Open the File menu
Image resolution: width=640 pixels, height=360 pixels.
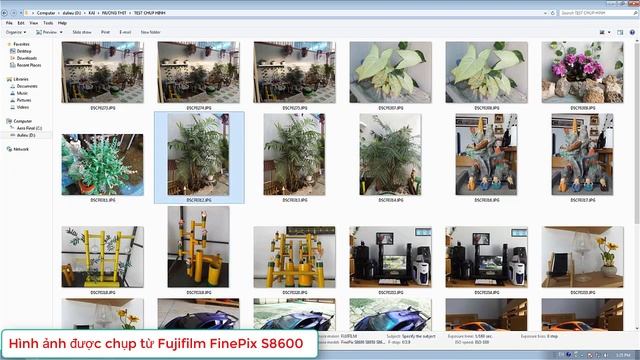9,23
